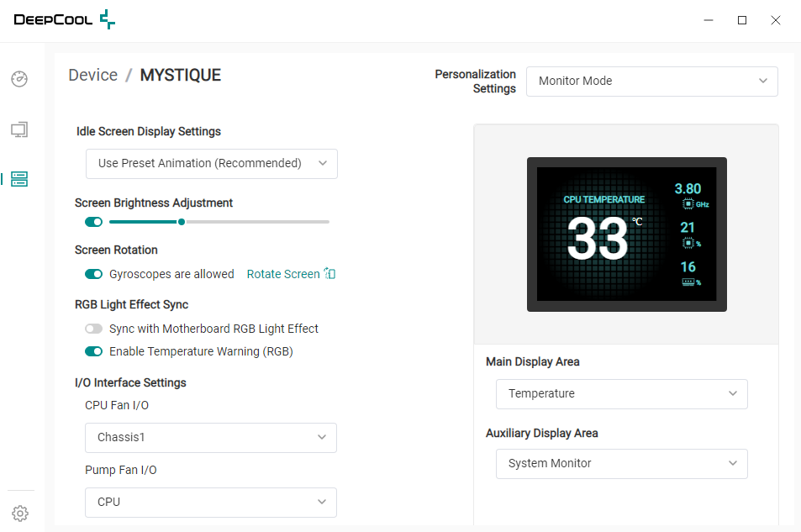Viewport: 801px width, 532px height.
Task: Open Main Display Area Temperature dropdown
Action: [x=622, y=394]
